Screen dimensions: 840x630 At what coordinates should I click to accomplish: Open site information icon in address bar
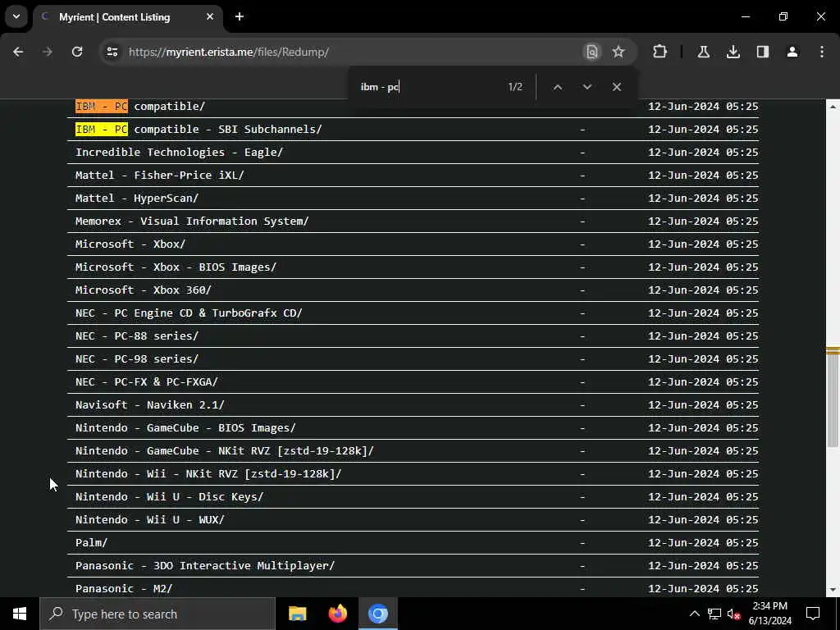(x=112, y=52)
